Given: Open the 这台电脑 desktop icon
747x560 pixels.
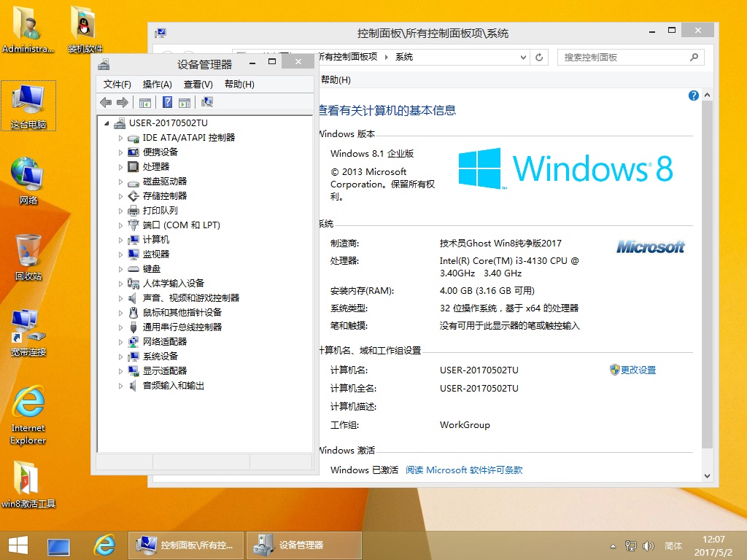Looking at the screenshot, I should 28,106.
